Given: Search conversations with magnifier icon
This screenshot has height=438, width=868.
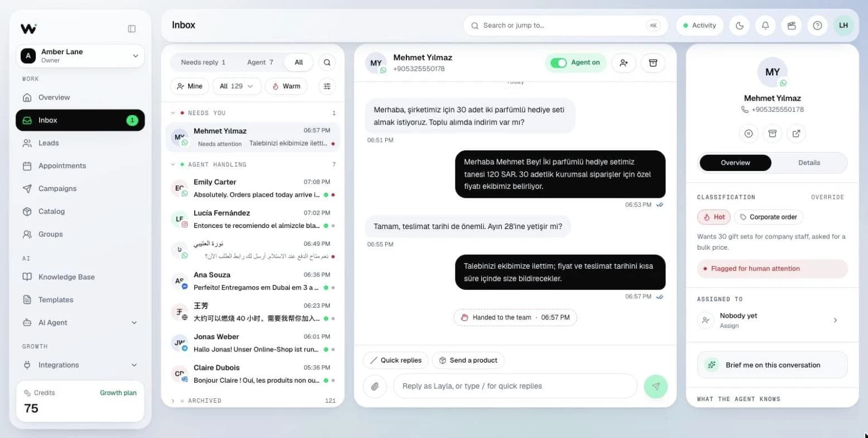Looking at the screenshot, I should tap(327, 63).
